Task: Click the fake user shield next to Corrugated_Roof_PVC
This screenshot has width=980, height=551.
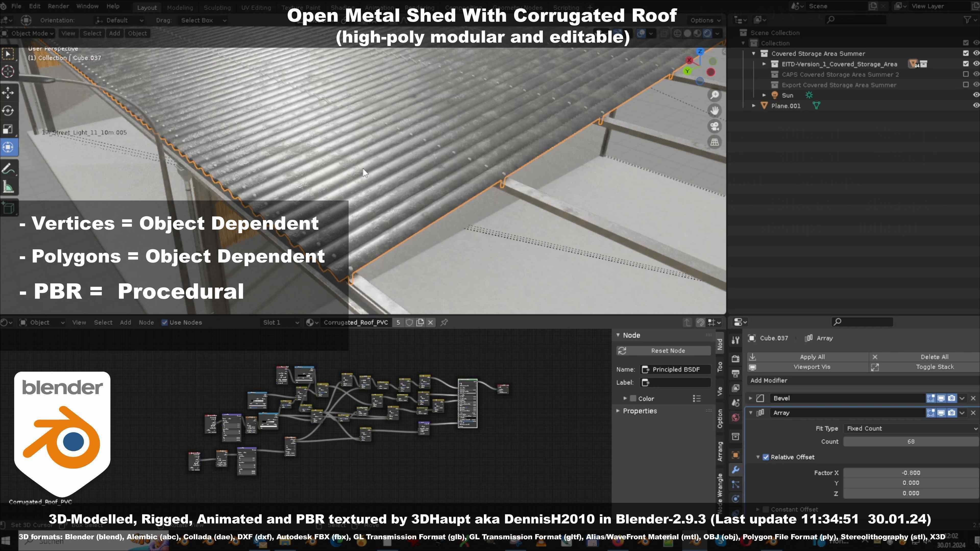Action: point(409,322)
